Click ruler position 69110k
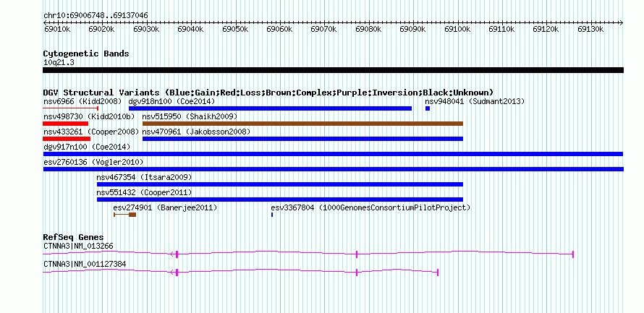Viewport: 644px width, 313px height. pyautogui.click(x=501, y=29)
